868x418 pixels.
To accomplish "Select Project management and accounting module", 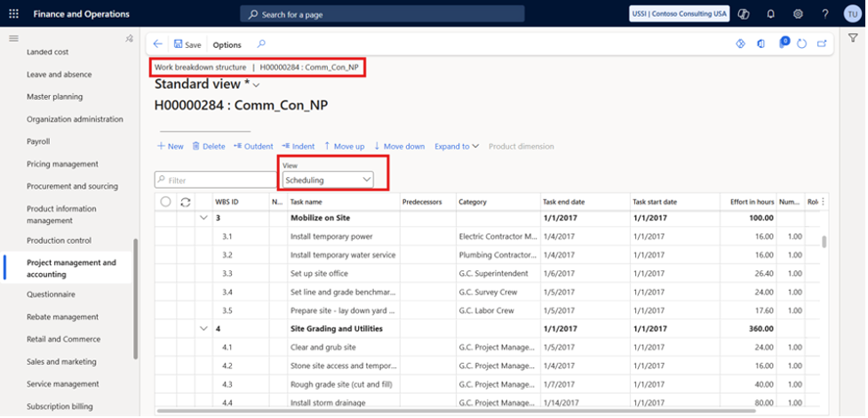I will pos(71,268).
